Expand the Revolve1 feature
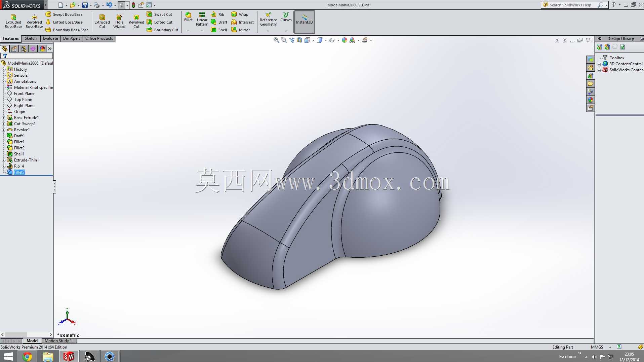Screen dimensions: 644x362 4,130
